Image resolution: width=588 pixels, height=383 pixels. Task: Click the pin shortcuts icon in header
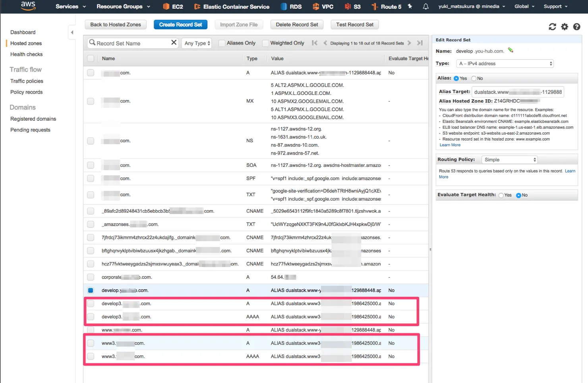point(410,6)
